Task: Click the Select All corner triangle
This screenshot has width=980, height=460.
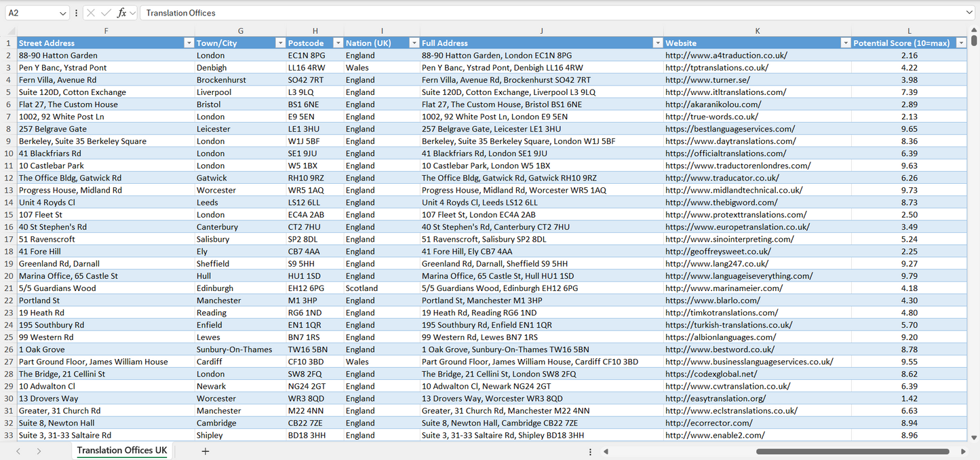Action: (x=11, y=31)
